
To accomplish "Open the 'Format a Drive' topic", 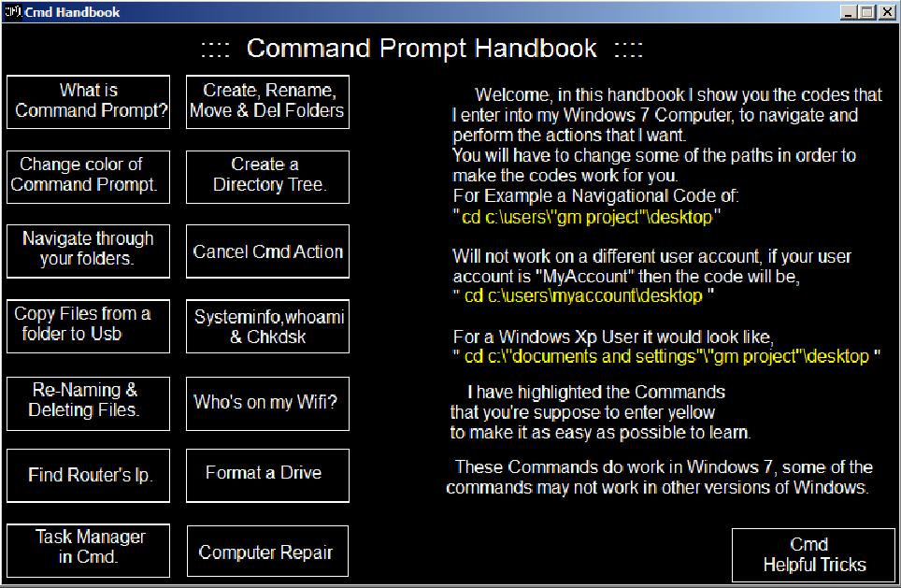I will coord(267,475).
